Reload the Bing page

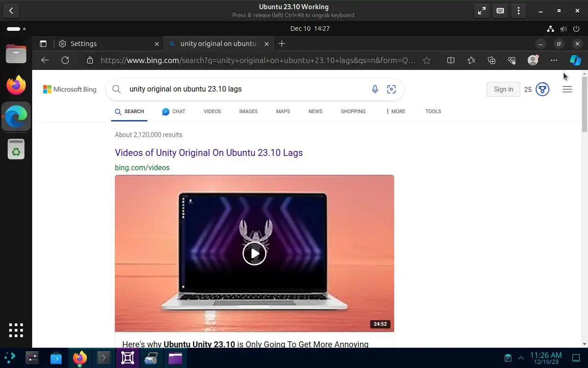(65, 60)
